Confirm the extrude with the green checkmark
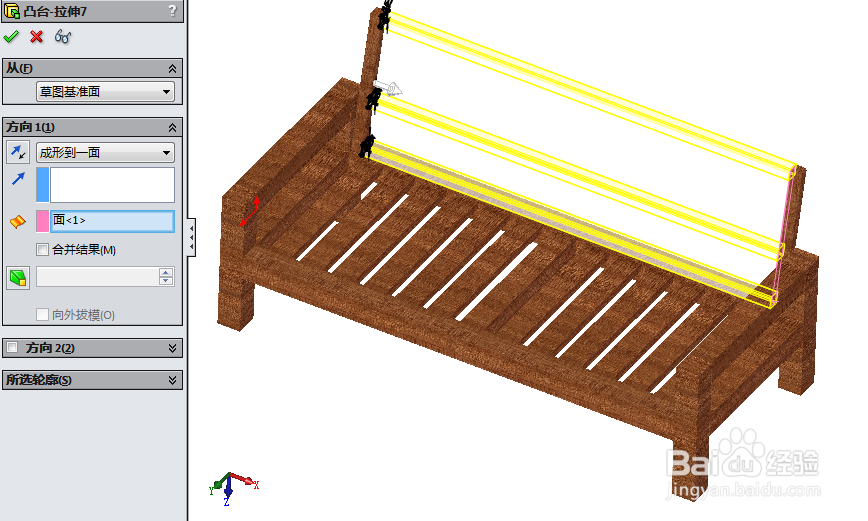This screenshot has height=521, width=868. (11, 37)
